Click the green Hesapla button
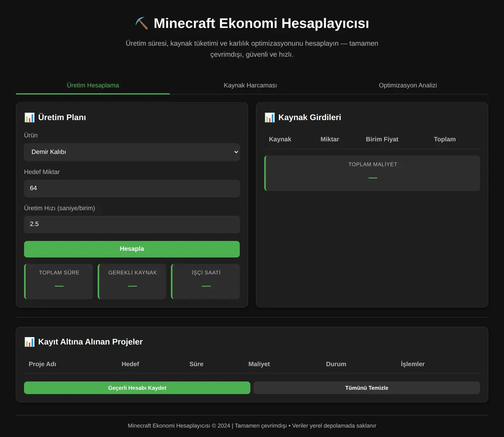Viewport: 504px width, 437px height. [132, 249]
